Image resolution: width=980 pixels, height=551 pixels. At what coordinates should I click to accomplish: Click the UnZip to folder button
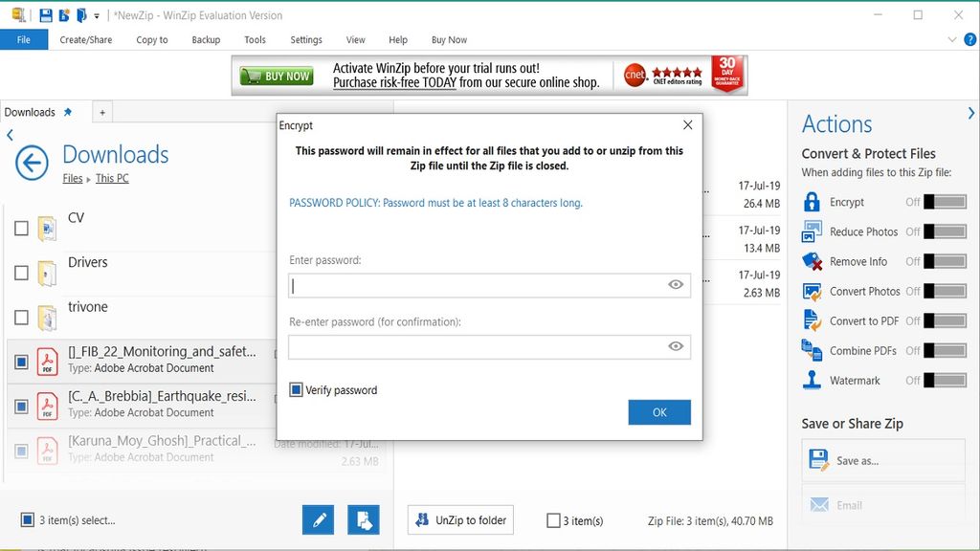459,520
